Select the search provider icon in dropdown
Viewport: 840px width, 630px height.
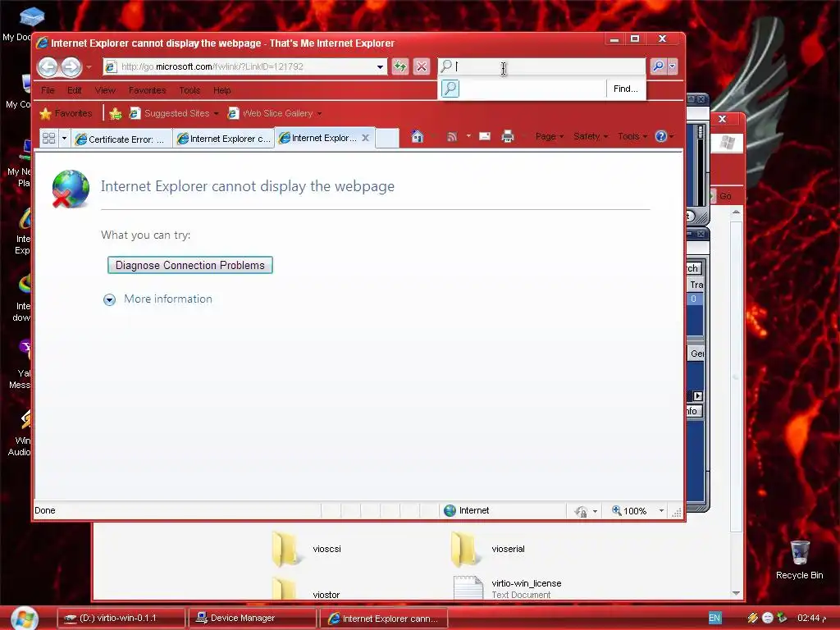(450, 89)
